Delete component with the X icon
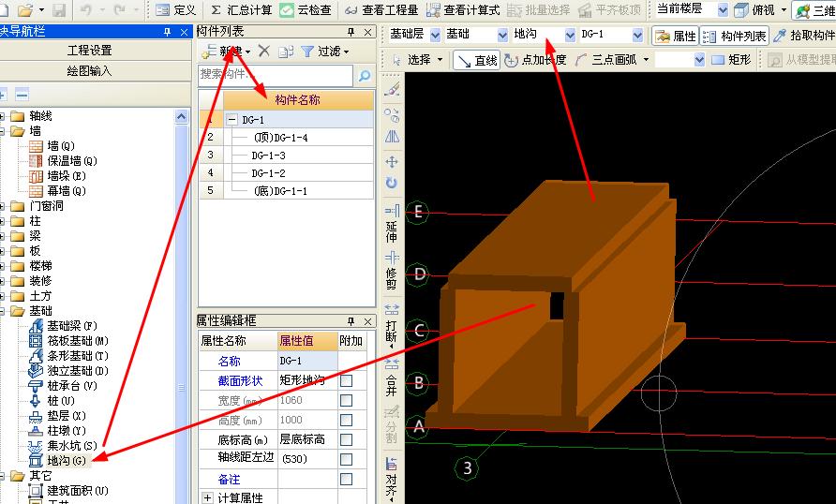 point(264,52)
